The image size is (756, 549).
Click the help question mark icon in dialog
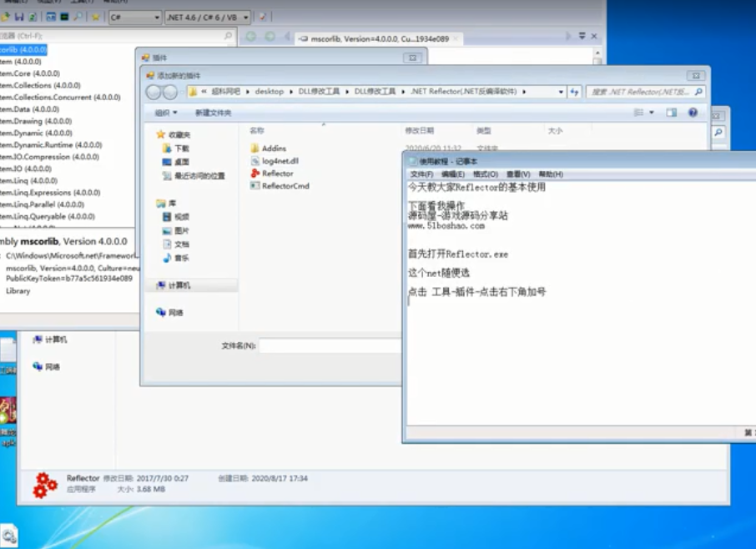coord(693,113)
